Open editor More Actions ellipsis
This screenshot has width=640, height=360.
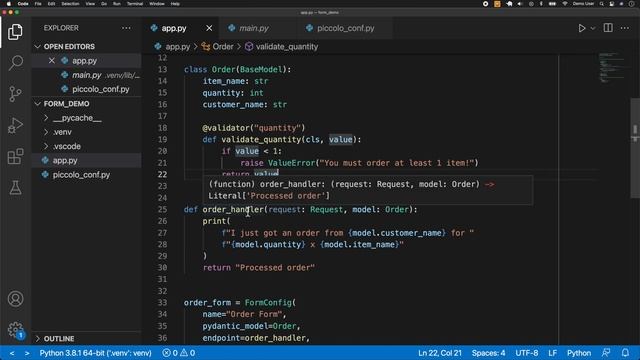click(x=624, y=28)
